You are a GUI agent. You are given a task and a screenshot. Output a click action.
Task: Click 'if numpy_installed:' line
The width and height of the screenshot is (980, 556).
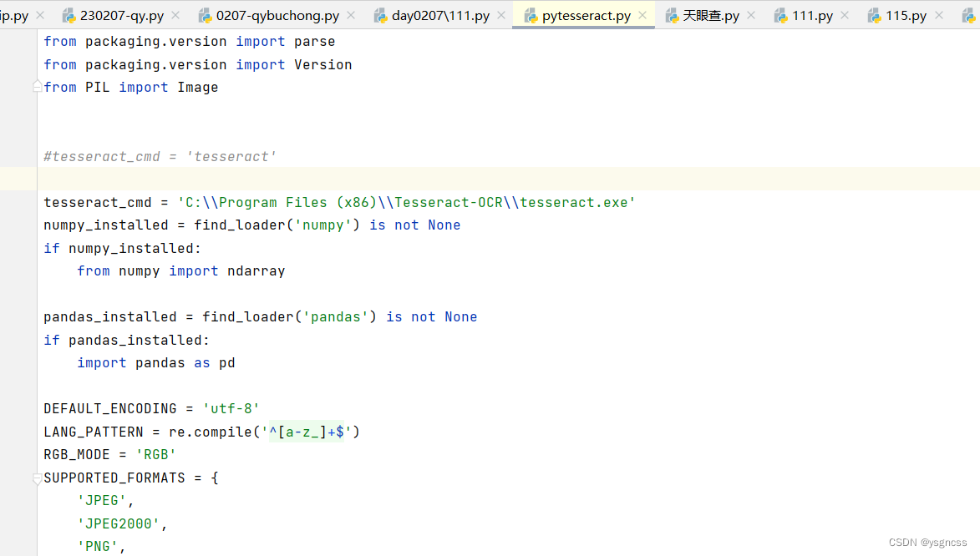tap(123, 248)
